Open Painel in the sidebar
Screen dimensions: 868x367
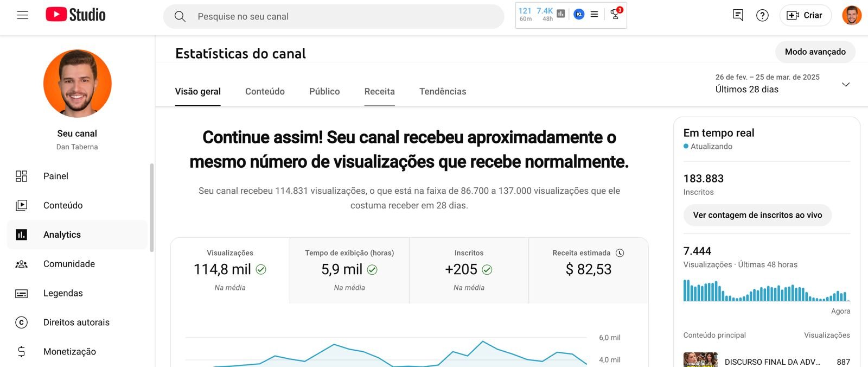click(78, 176)
